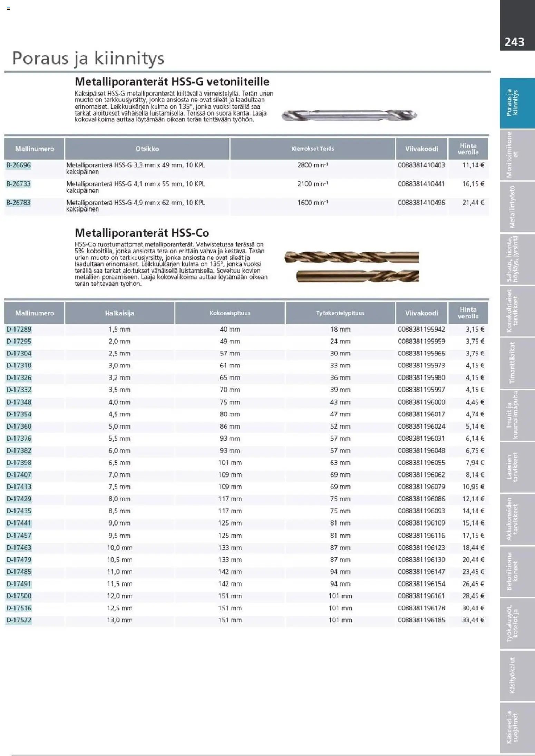535x756 pixels.
Task: Open model link D-17289
Action: point(19,329)
